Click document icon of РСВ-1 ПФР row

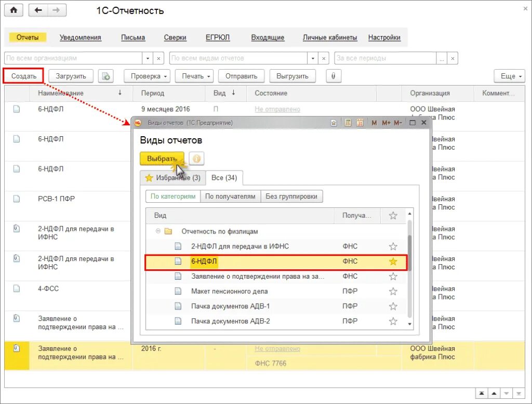tap(16, 199)
